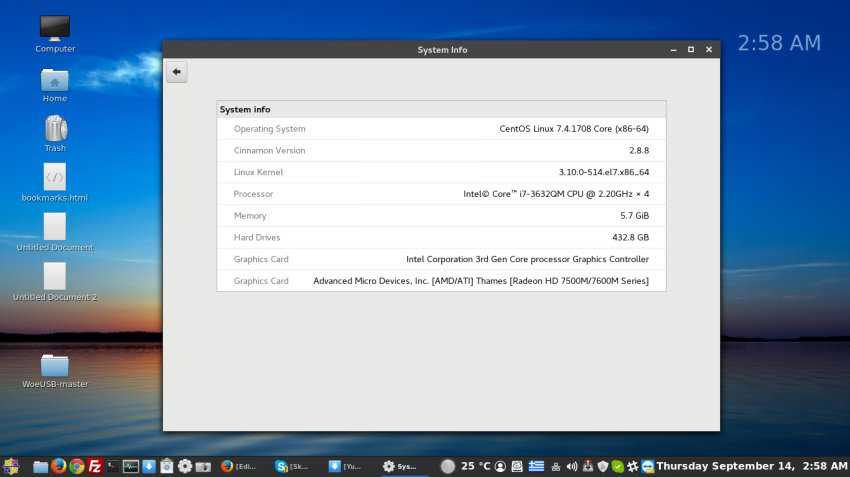Switch to the Skype window in taskbar
The width and height of the screenshot is (850, 477).
click(x=292, y=466)
